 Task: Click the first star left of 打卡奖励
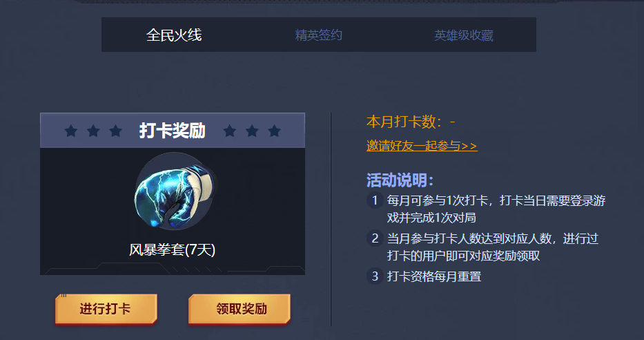pos(71,131)
